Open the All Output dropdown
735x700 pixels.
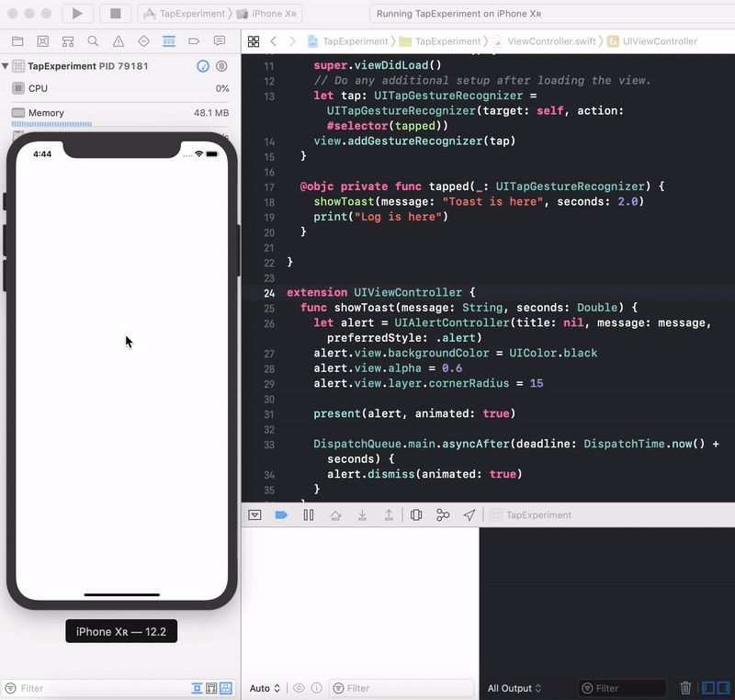coord(514,688)
